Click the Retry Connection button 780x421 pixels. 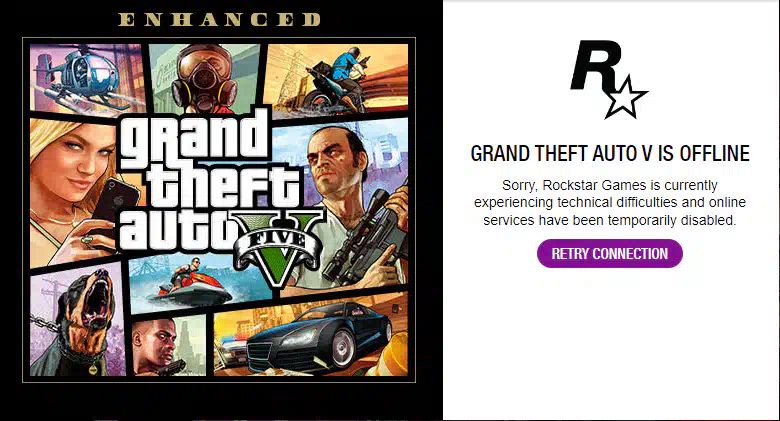tap(609, 254)
